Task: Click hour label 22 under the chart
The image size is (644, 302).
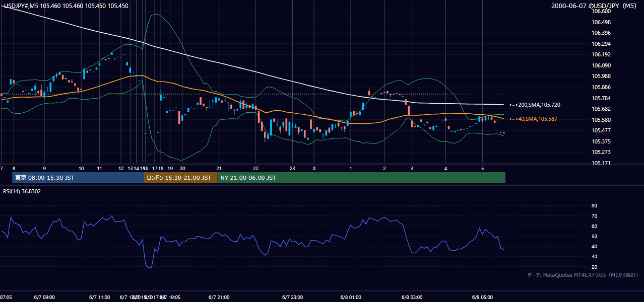Action: click(255, 168)
